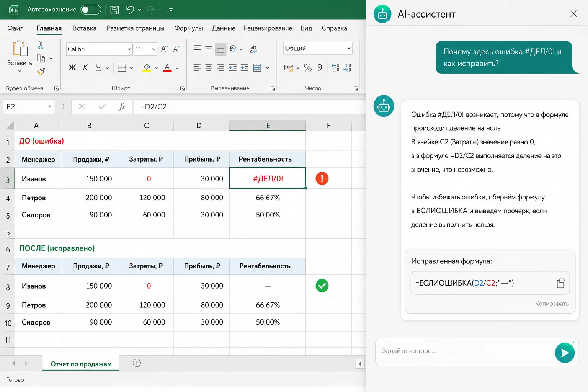Toggle bold Ж formatting
Viewport: 588px width, 392px height.
(x=72, y=68)
